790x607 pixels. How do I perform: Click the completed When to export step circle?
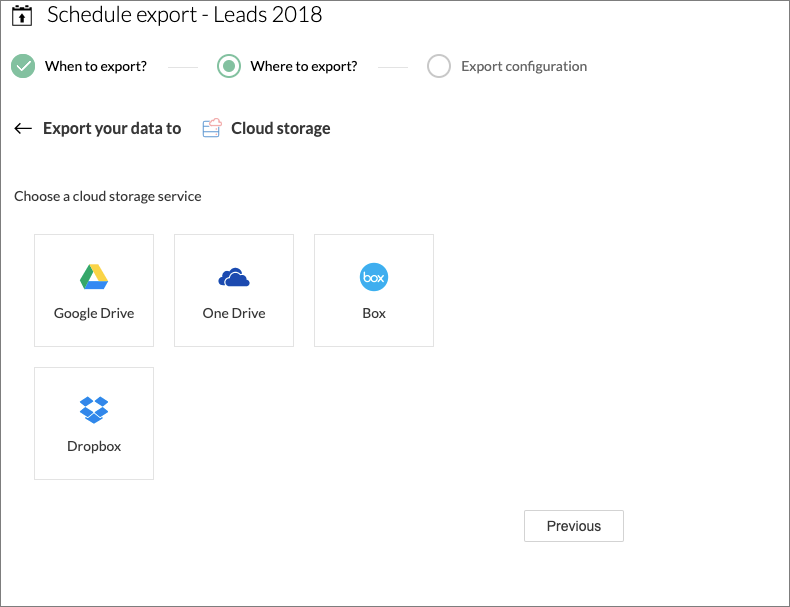click(23, 66)
